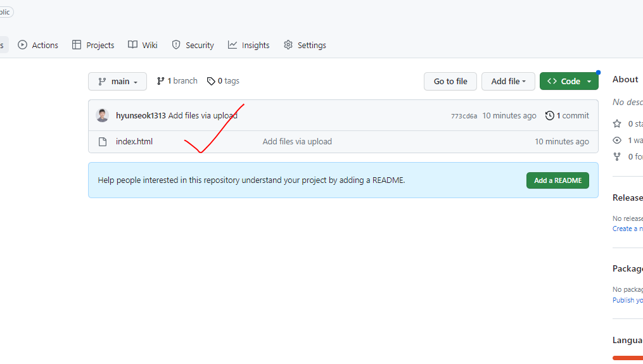643x364 pixels.
Task: Open the index.html file
Action: 134,141
